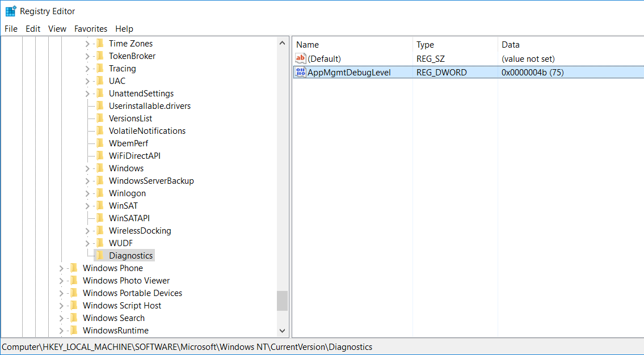Select the VersionsList key in tree

click(x=131, y=119)
